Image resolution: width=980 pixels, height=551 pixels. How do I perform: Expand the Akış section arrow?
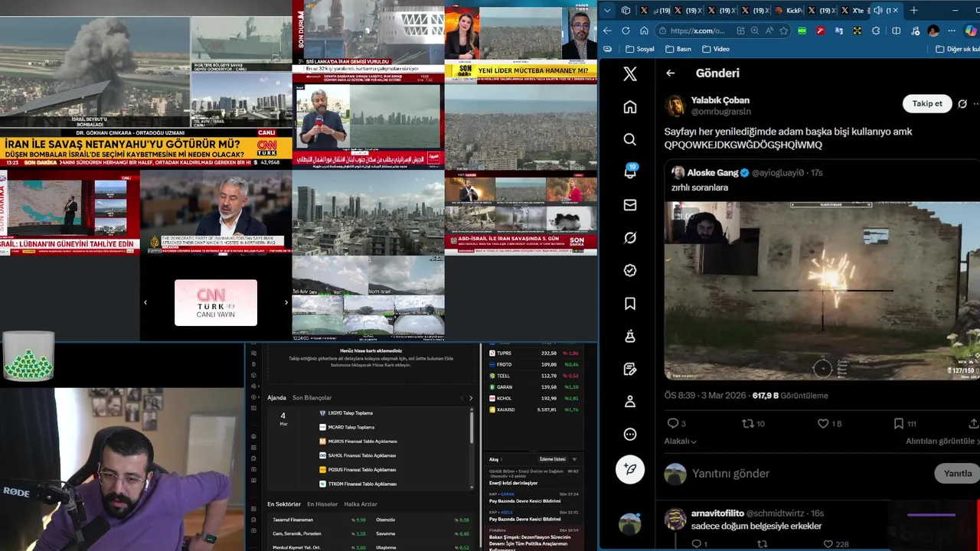(x=503, y=459)
